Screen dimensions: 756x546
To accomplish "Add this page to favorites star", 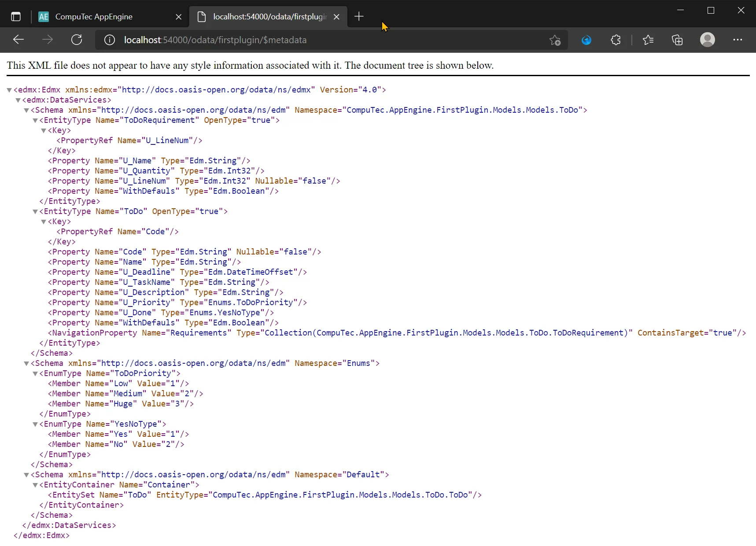I will pos(555,40).
